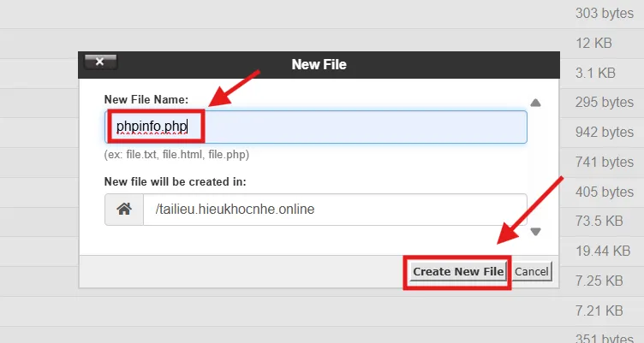Select the file row sized 741 bytes

click(604, 162)
